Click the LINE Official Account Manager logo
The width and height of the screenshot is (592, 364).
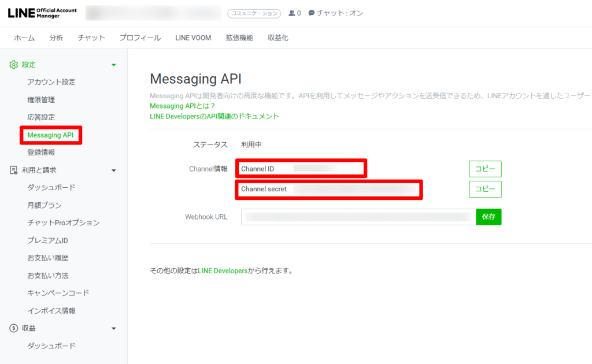(x=42, y=13)
